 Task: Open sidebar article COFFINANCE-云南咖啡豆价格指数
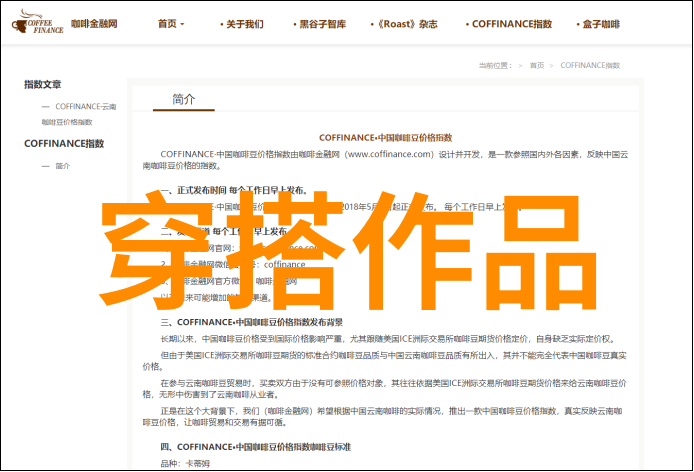(x=79, y=114)
